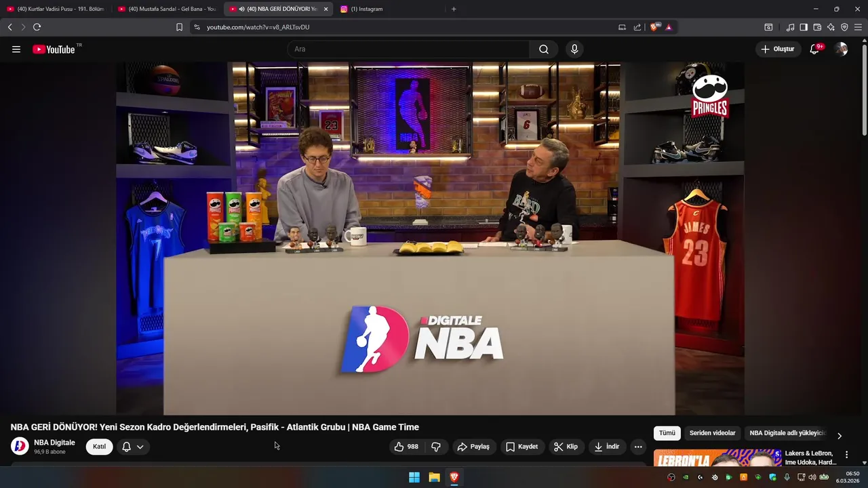
Task: Open Brave Wallet icon
Action: coord(817,27)
